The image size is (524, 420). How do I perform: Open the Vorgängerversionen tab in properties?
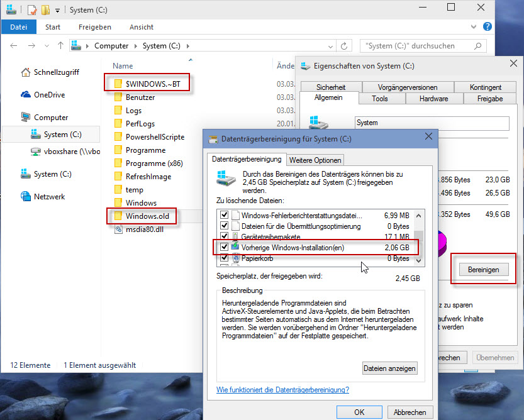pyautogui.click(x=408, y=87)
